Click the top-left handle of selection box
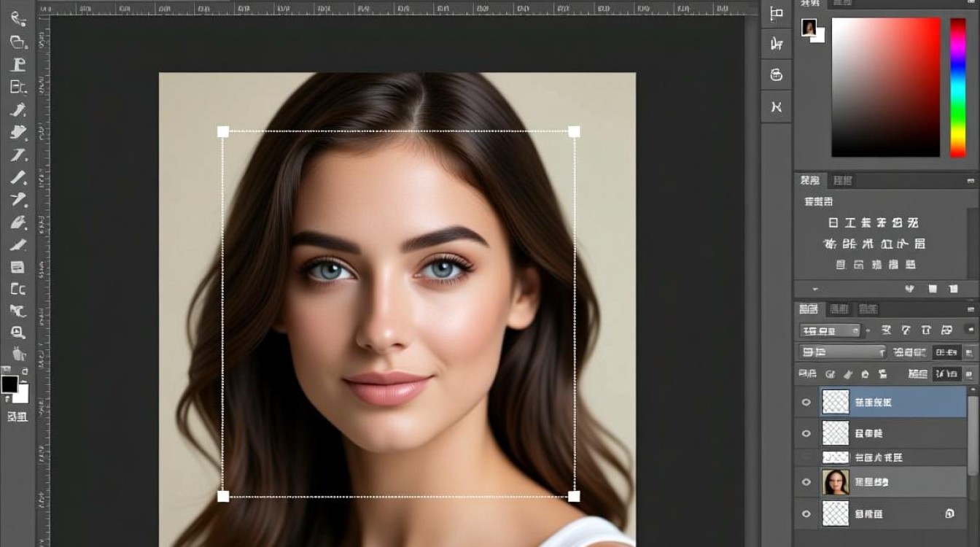This screenshot has width=980, height=547. [223, 131]
